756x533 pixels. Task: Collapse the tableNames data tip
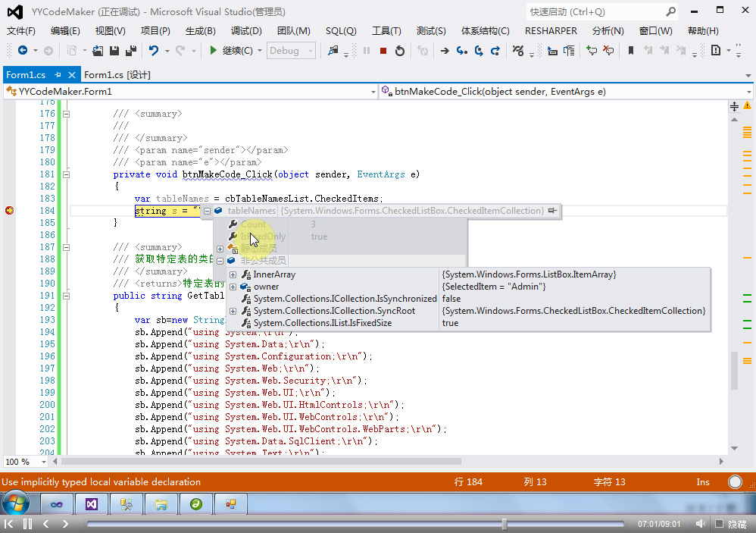tap(207, 211)
